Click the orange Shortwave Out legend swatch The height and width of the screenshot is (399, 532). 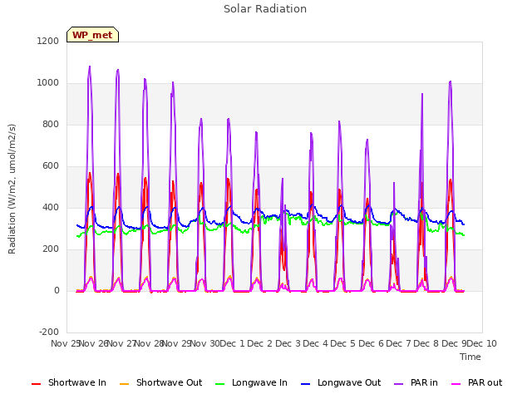pos(124,384)
